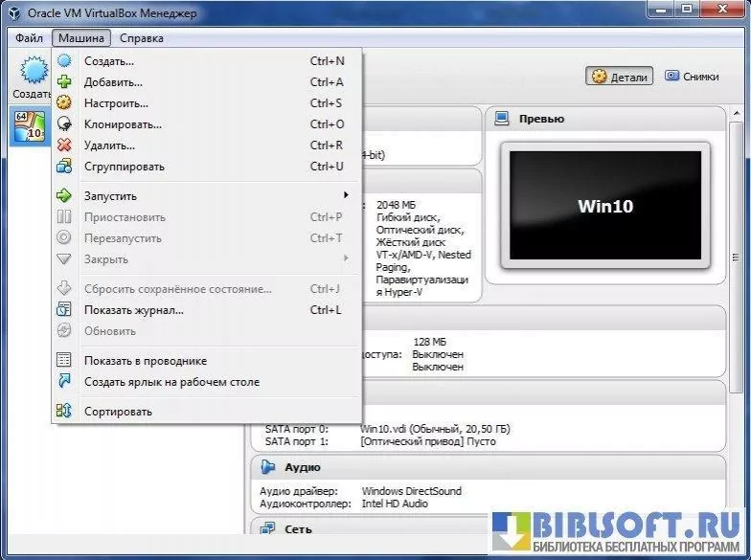The height and width of the screenshot is (560, 751).
Task: Select the Win10 virtual machine in list
Action: click(x=29, y=126)
